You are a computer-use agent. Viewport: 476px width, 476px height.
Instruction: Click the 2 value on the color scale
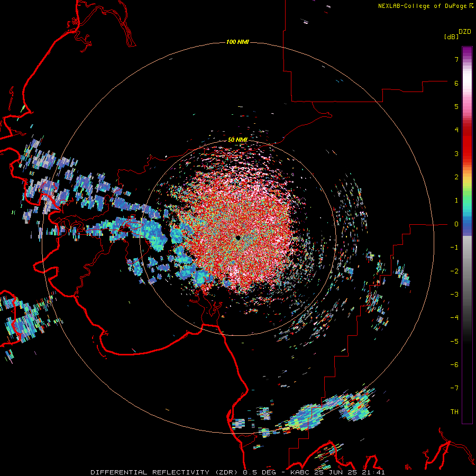tap(456, 177)
